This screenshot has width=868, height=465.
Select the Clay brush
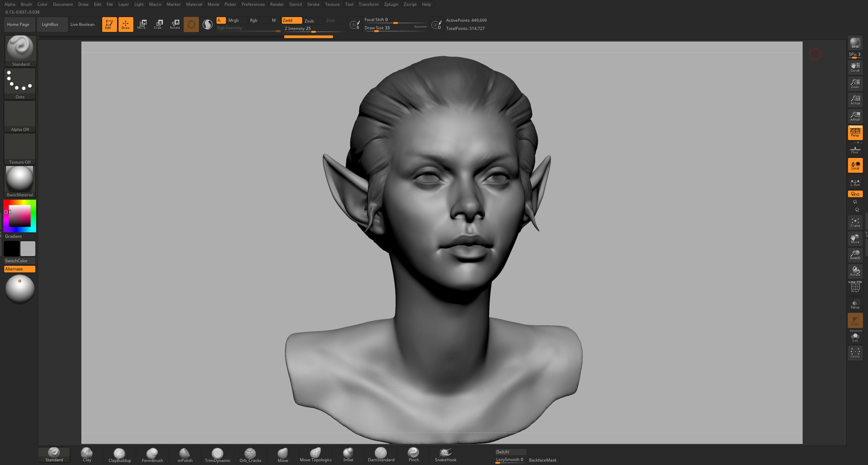pos(87,455)
